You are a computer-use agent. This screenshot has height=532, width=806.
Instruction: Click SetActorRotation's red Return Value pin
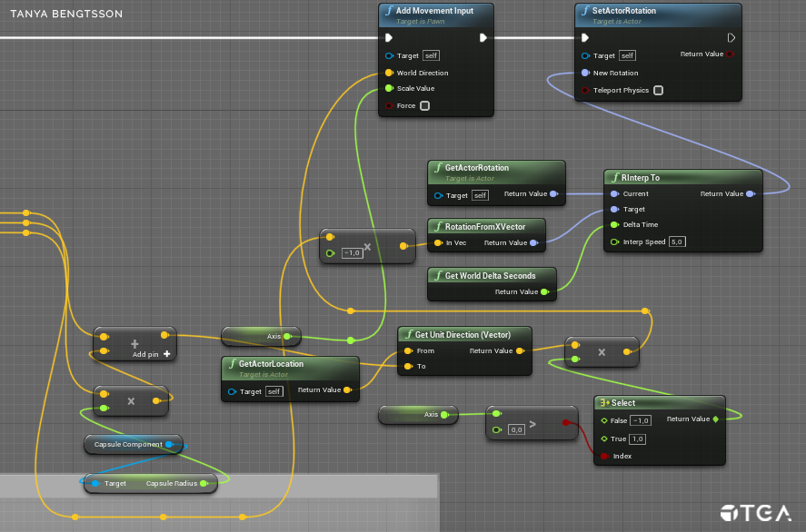(x=730, y=54)
